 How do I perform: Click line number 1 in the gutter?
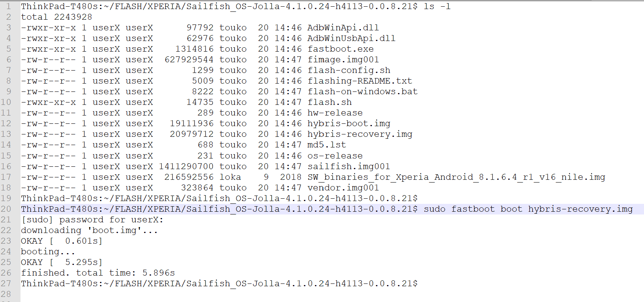click(8, 6)
